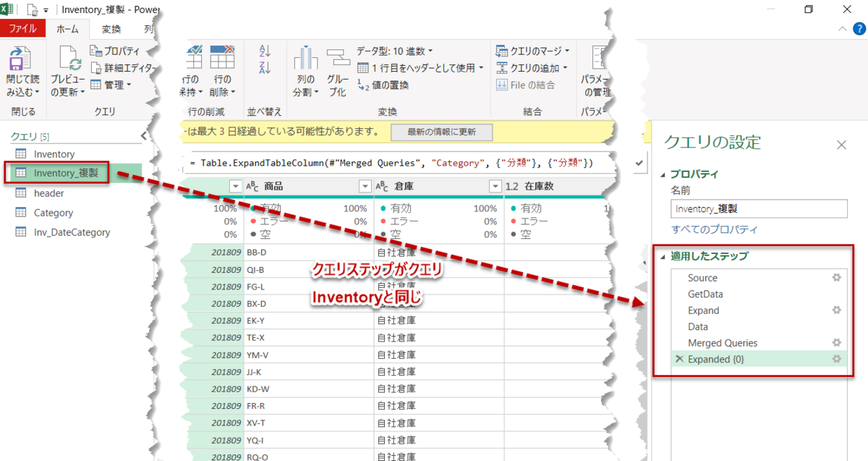868x461 pixels.
Task: Open the File (ファイル) tab
Action: click(x=22, y=29)
